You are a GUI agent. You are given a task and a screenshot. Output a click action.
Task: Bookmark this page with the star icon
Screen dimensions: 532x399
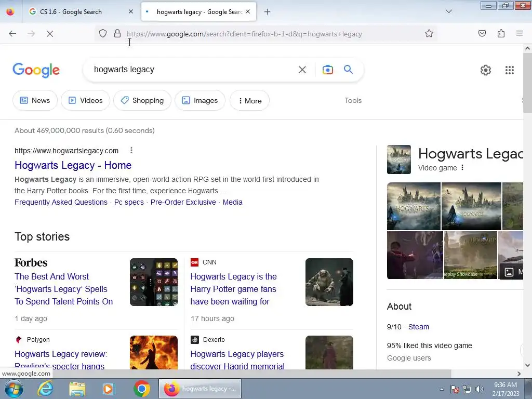pyautogui.click(x=429, y=34)
